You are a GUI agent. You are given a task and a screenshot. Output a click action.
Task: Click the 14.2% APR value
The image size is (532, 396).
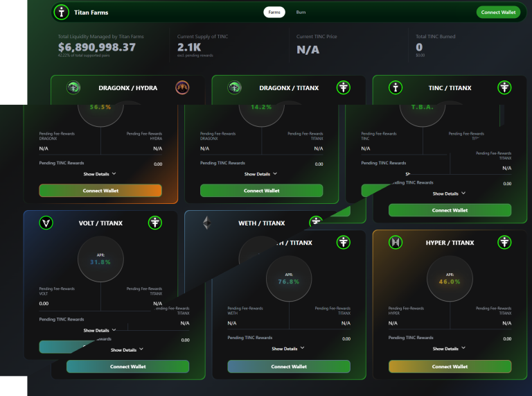point(261,107)
